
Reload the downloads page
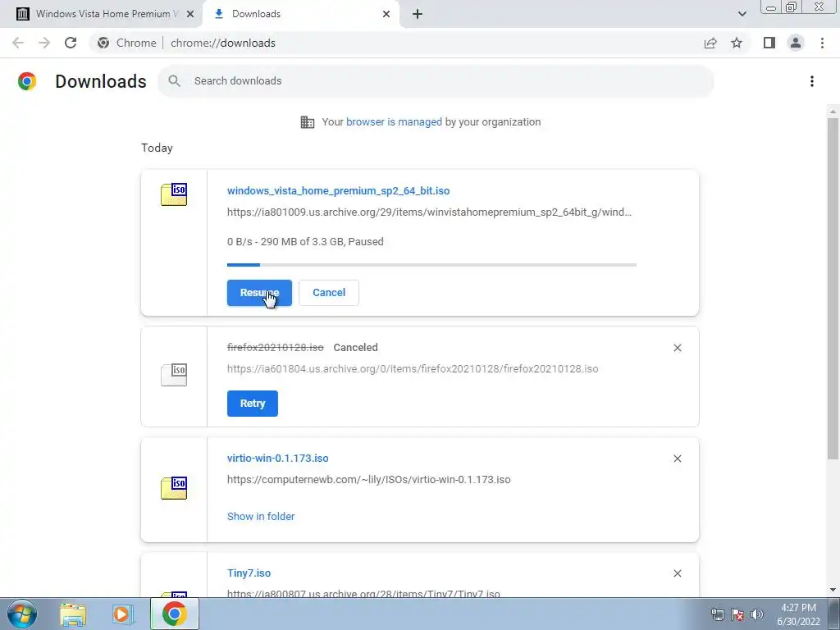tap(71, 43)
